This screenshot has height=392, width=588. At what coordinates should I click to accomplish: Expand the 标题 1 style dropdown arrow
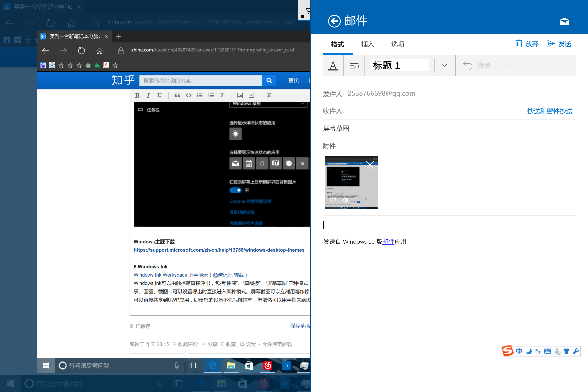pyautogui.click(x=444, y=66)
